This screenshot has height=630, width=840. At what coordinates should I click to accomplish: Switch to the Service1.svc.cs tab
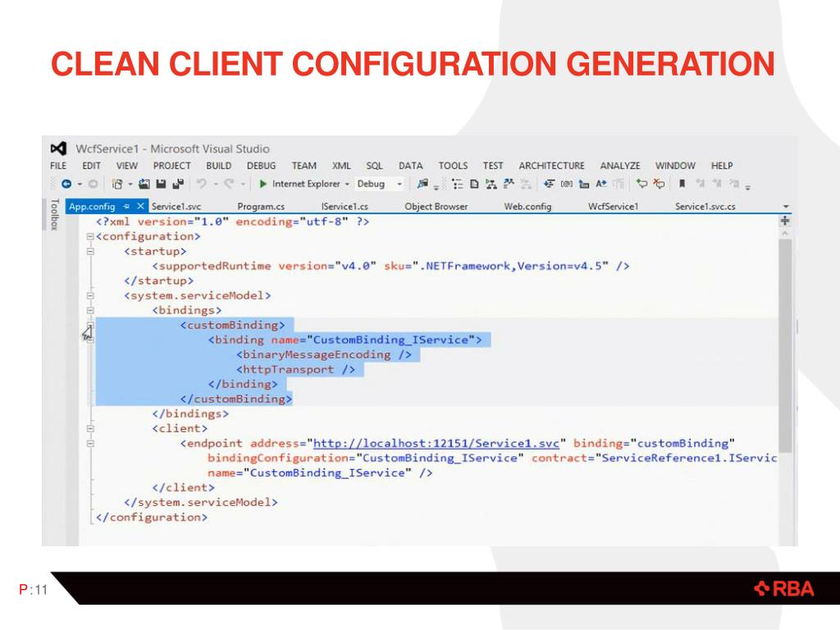(705, 206)
